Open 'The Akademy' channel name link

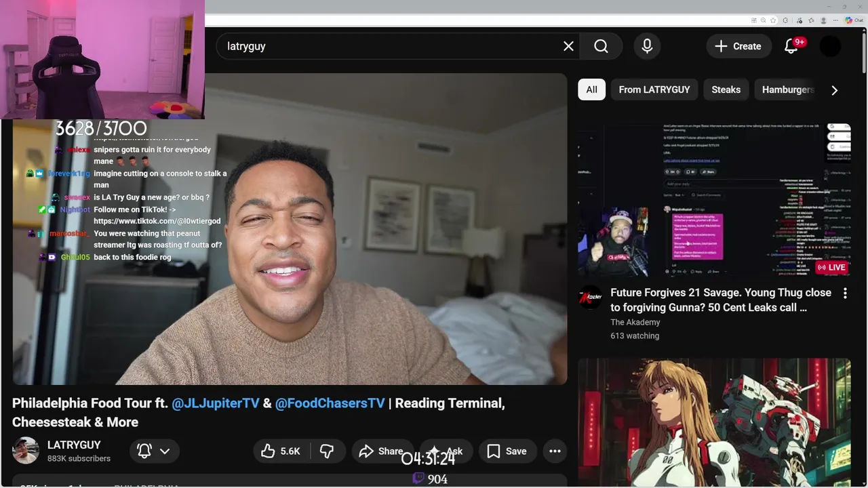coord(635,322)
